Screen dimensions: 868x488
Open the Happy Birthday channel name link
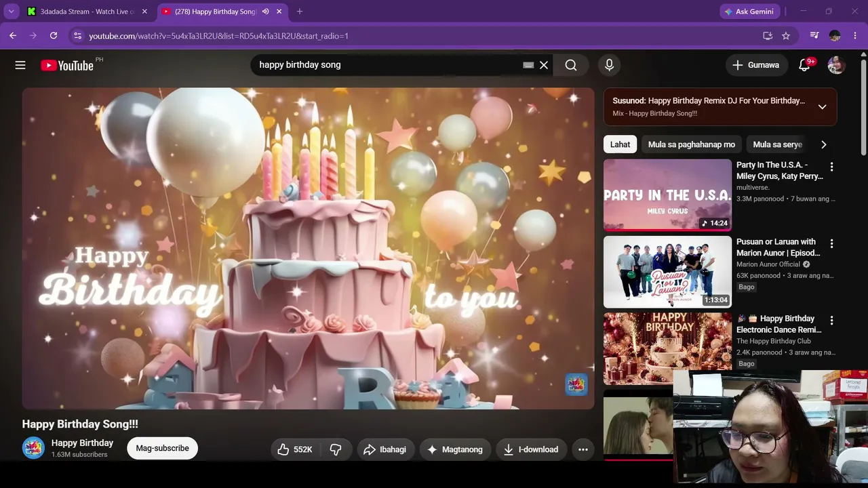82,443
